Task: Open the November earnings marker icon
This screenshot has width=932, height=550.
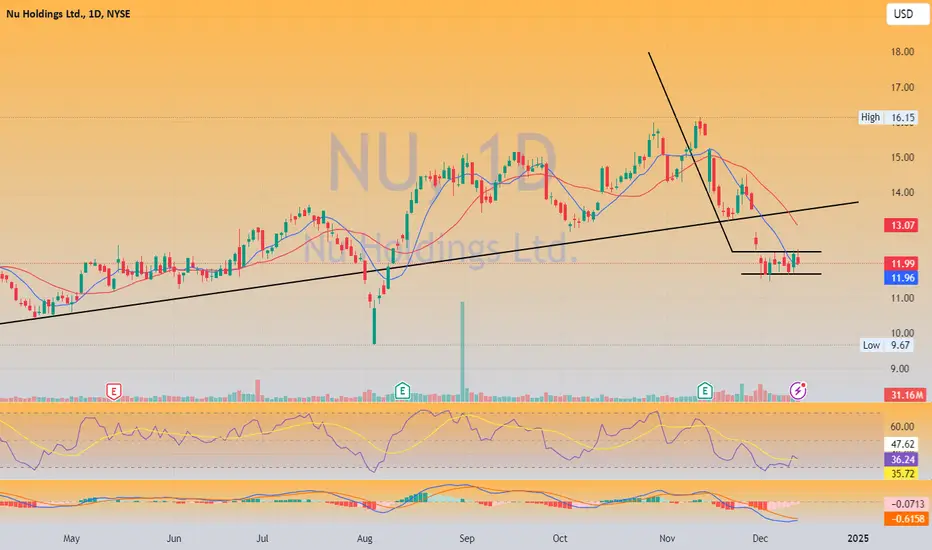Action: (704, 391)
